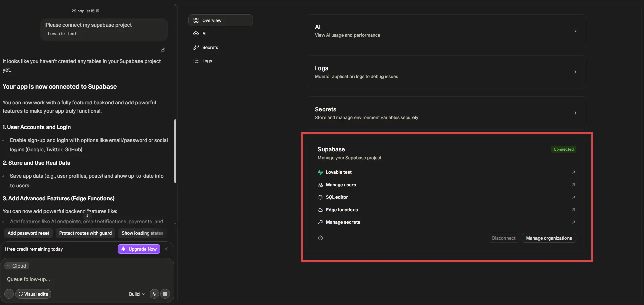Click the copy message icon
644x305 pixels.
(163, 50)
